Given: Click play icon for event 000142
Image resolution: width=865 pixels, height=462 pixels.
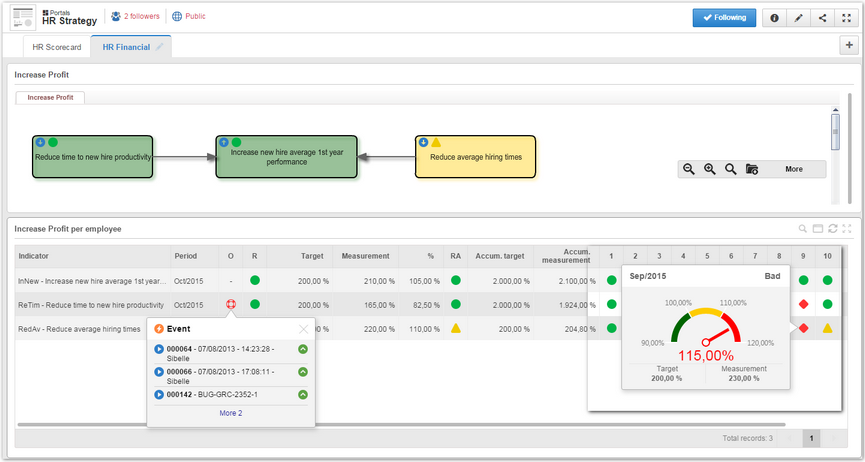Looking at the screenshot, I should pos(159,395).
